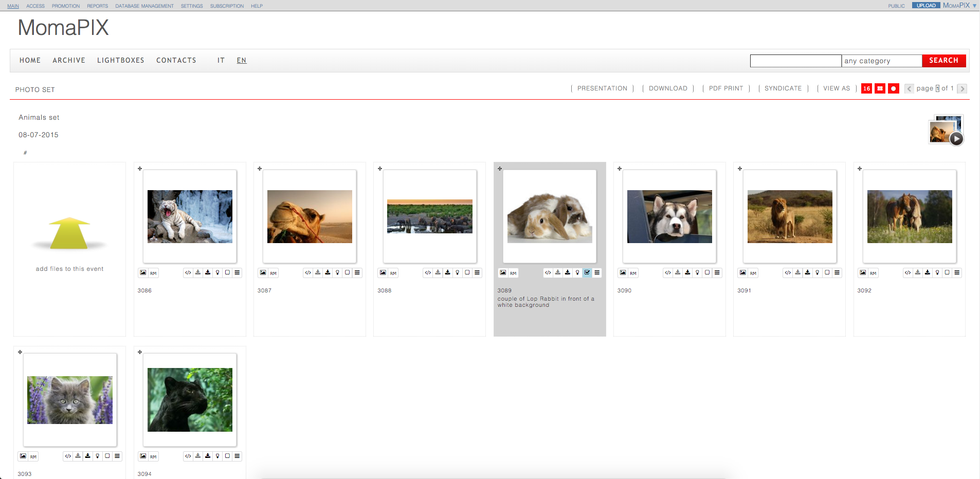The height and width of the screenshot is (479, 980).
Task: Open the hamburger menu for photo 3088
Action: point(477,273)
